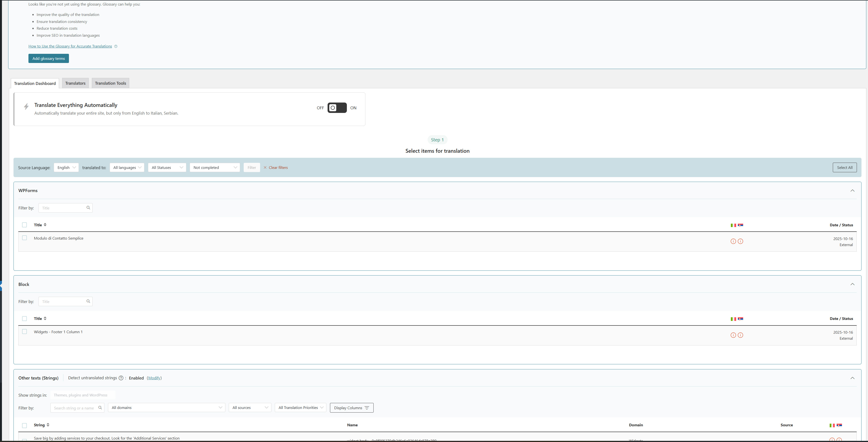The width and height of the screenshot is (868, 442).
Task: Open the Translation Tools tab
Action: (110, 83)
